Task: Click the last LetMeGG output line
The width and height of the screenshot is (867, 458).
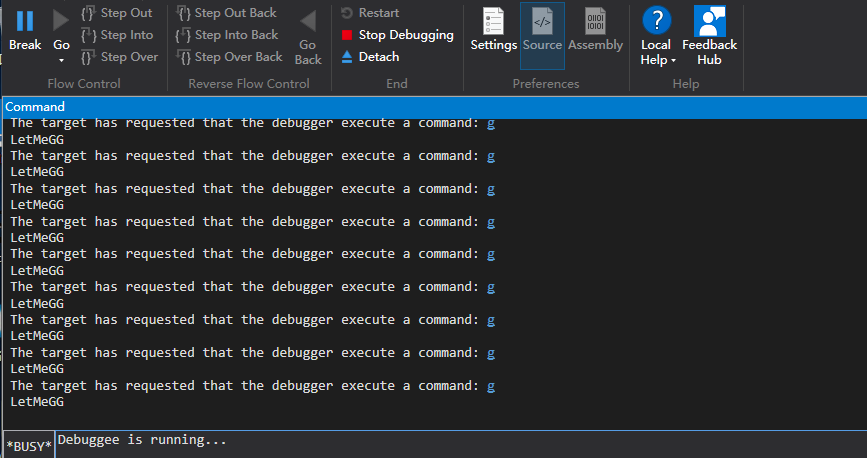Action: point(37,402)
